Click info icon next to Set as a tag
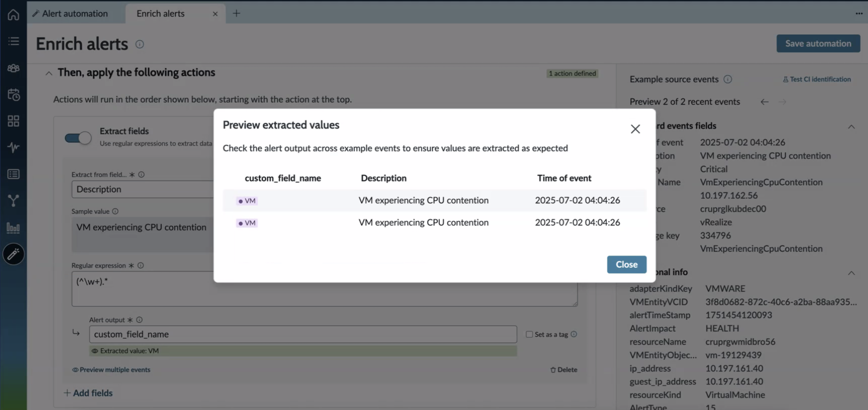 tap(573, 334)
